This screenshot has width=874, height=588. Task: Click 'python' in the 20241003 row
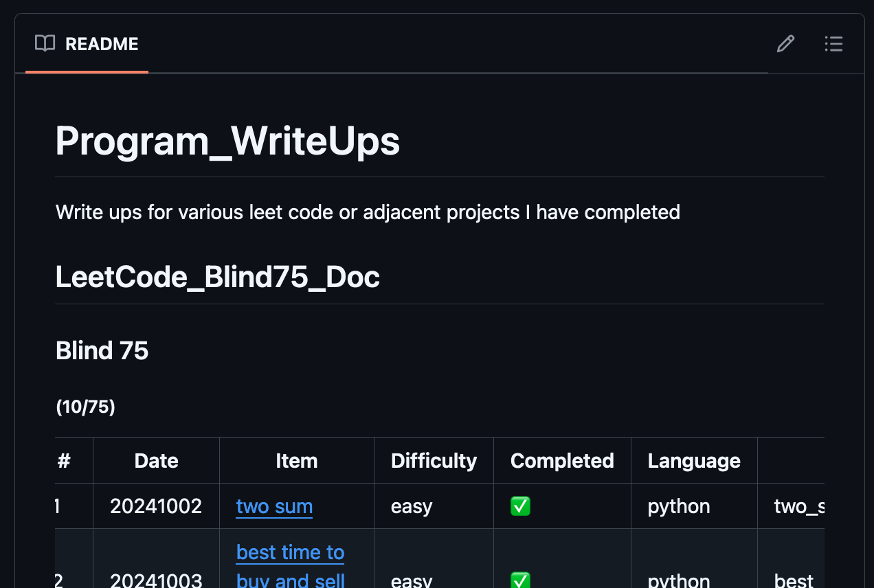679,580
